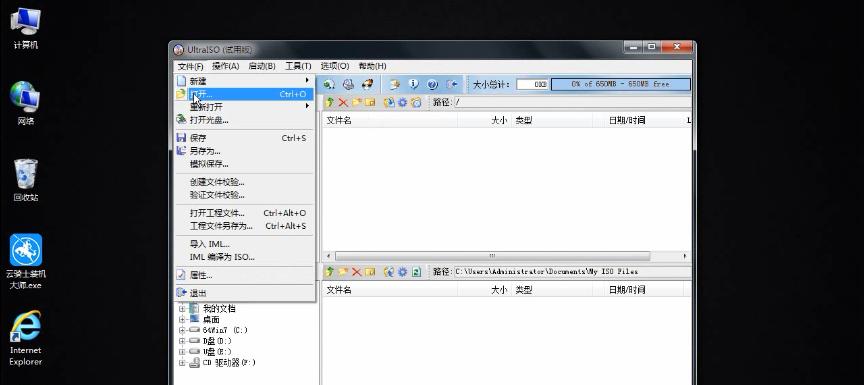
Task: Choose 保存 menu item
Action: (x=244, y=138)
